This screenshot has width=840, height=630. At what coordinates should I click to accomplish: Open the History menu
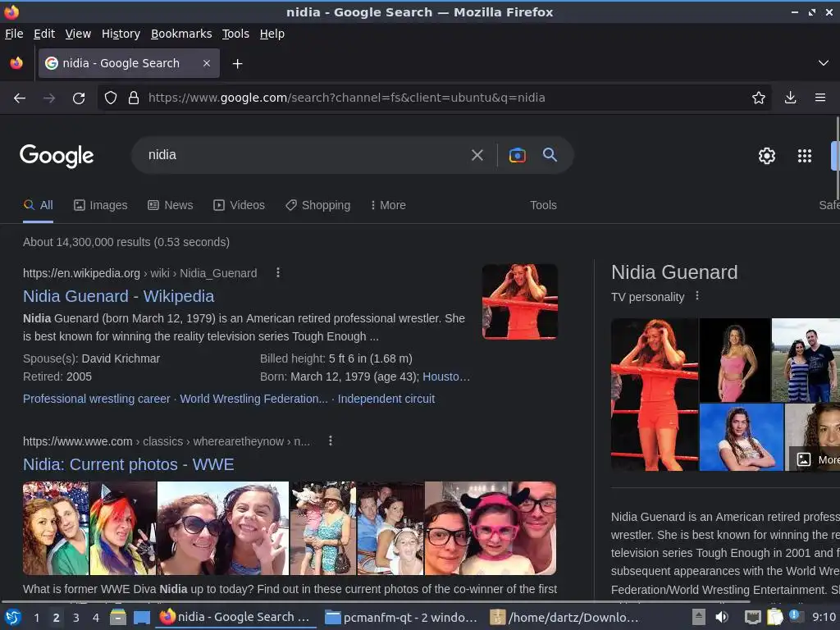pos(121,34)
